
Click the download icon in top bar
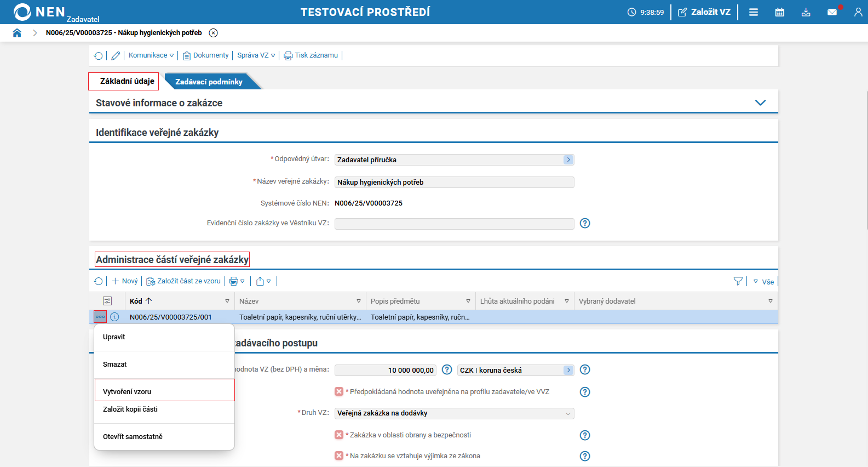806,12
